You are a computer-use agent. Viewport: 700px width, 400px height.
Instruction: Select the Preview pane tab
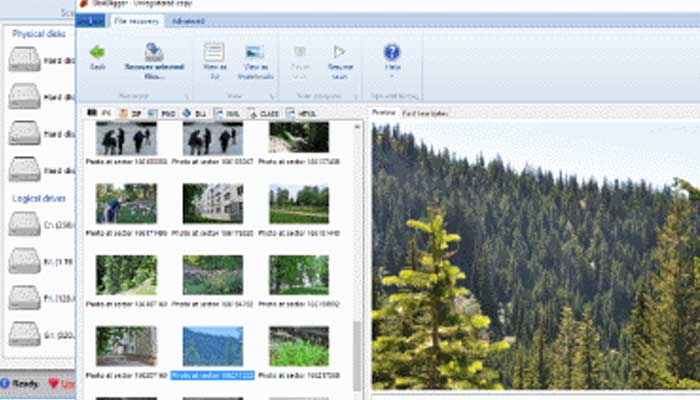pyautogui.click(x=384, y=113)
